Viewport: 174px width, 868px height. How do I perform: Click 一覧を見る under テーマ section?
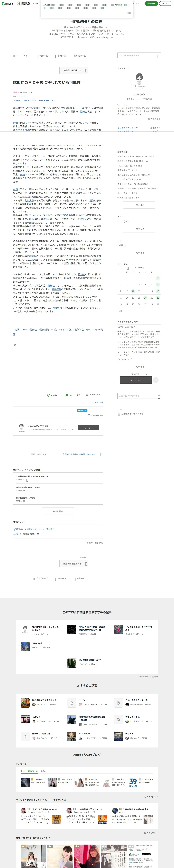139,229
